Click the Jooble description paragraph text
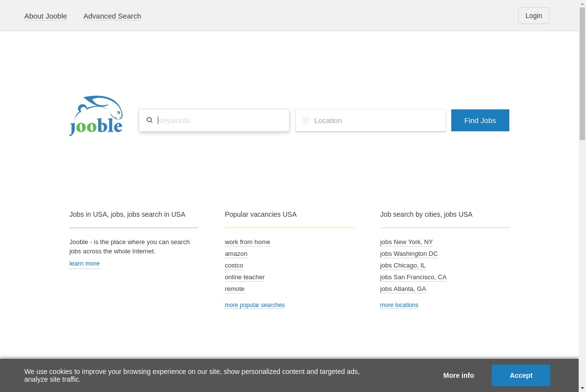This screenshot has width=586, height=392. pyautogui.click(x=130, y=247)
